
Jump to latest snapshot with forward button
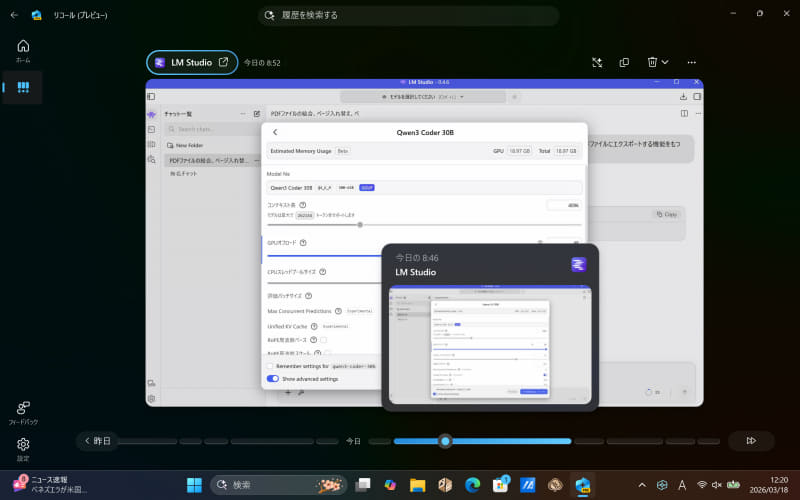coord(751,441)
